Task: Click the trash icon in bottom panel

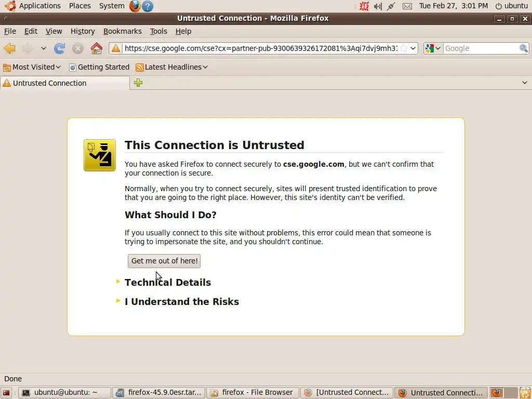Action: click(x=525, y=393)
